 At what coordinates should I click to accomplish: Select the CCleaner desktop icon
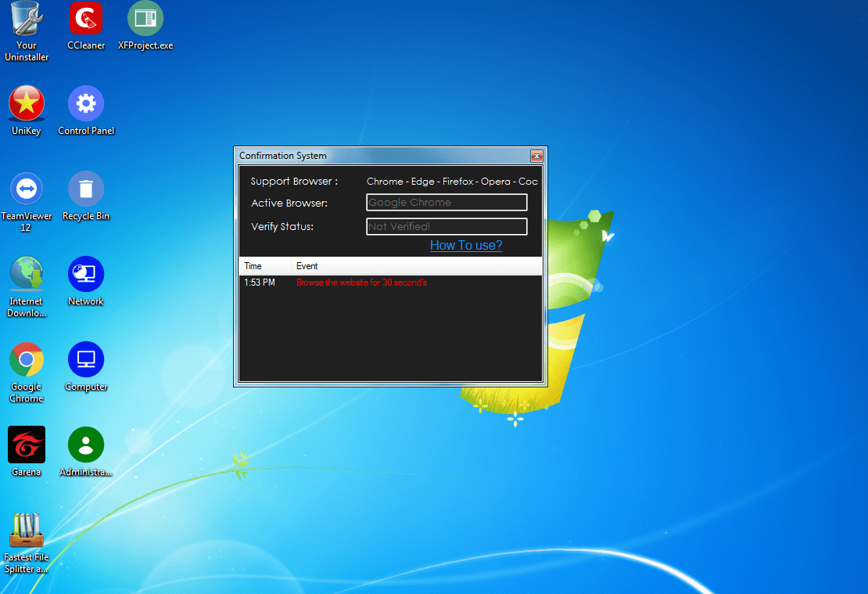pos(86,26)
